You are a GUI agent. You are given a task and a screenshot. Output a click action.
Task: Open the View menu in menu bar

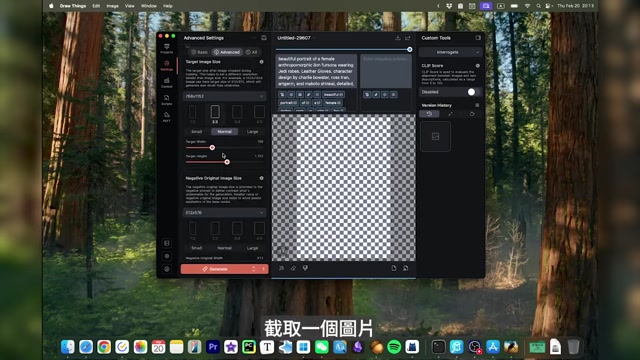pyautogui.click(x=129, y=6)
